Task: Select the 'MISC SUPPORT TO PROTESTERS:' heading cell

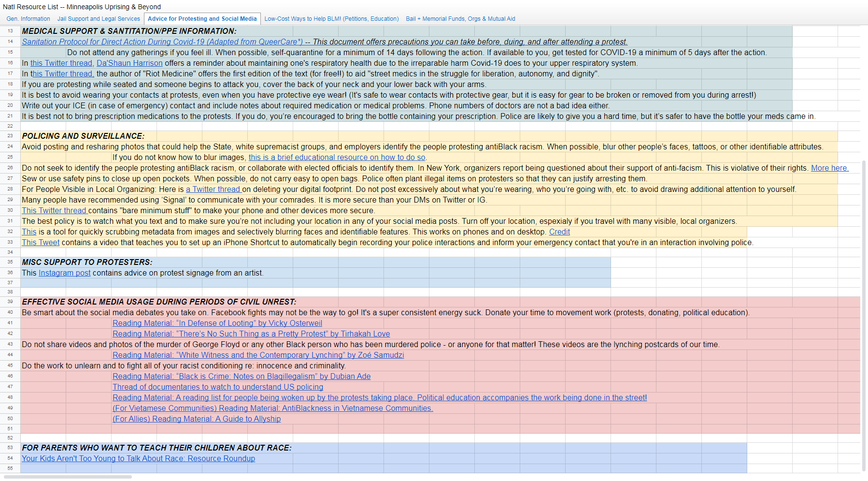Action: 87,262
